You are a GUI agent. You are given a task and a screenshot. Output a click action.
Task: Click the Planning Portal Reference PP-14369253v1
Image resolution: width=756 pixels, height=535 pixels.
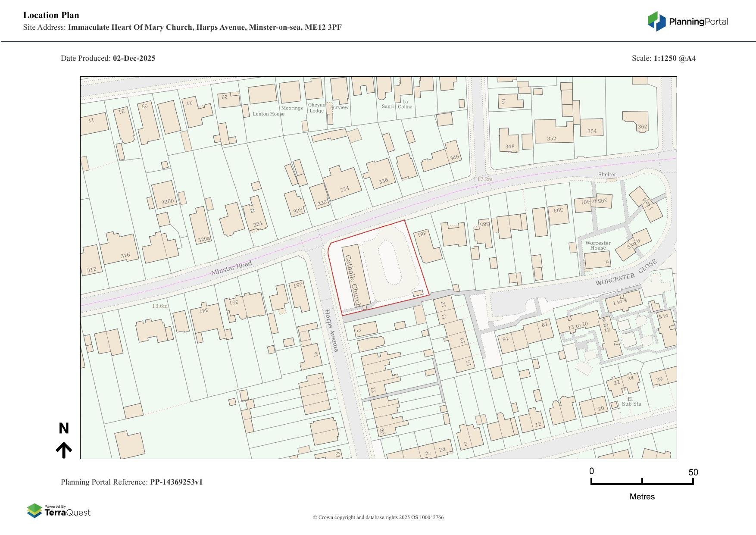[x=131, y=482]
